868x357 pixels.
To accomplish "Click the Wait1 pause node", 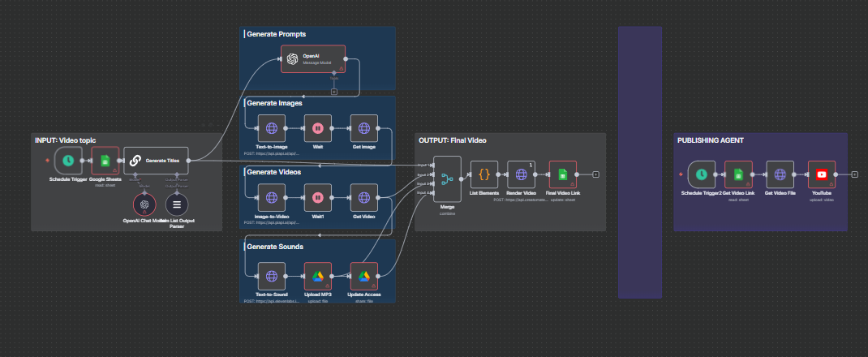I will coord(318,197).
